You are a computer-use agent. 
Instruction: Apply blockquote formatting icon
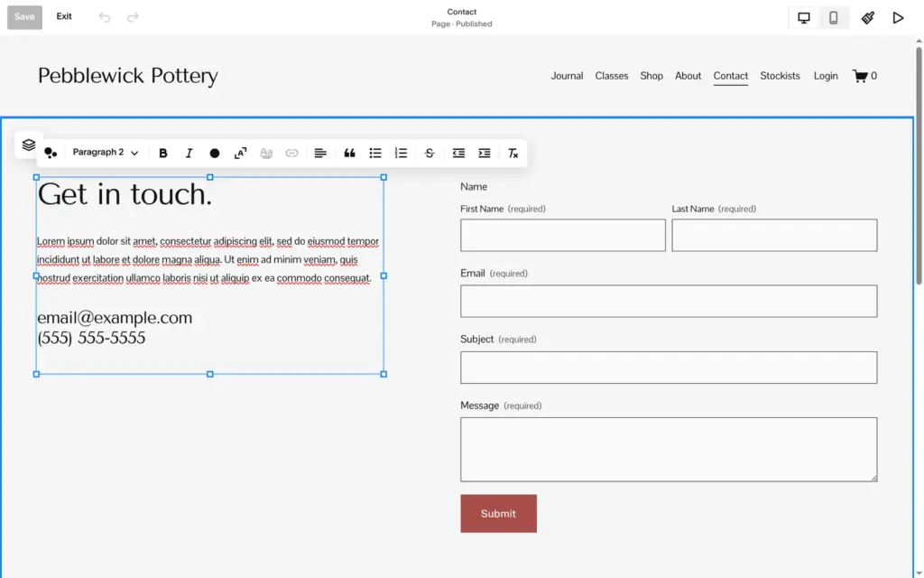349,154
